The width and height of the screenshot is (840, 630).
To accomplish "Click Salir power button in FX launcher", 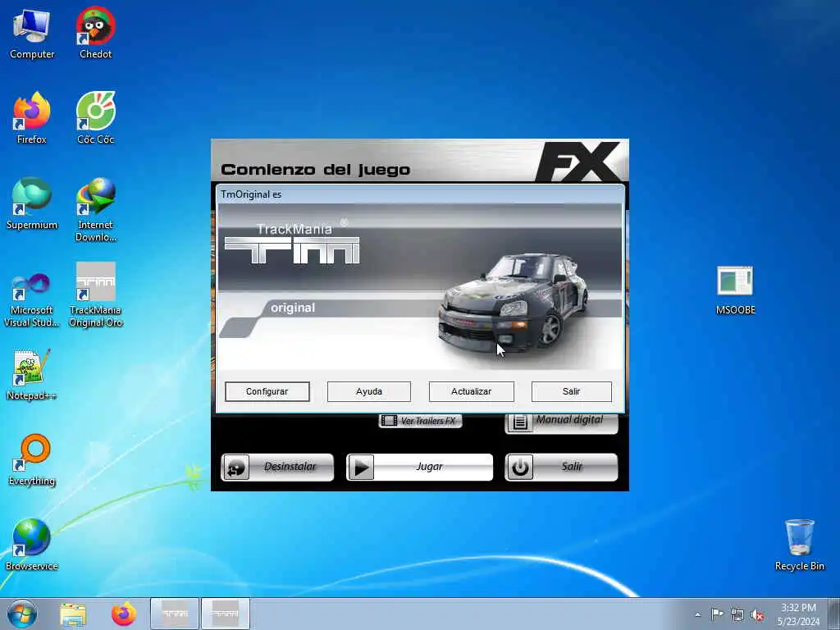I will click(x=561, y=467).
